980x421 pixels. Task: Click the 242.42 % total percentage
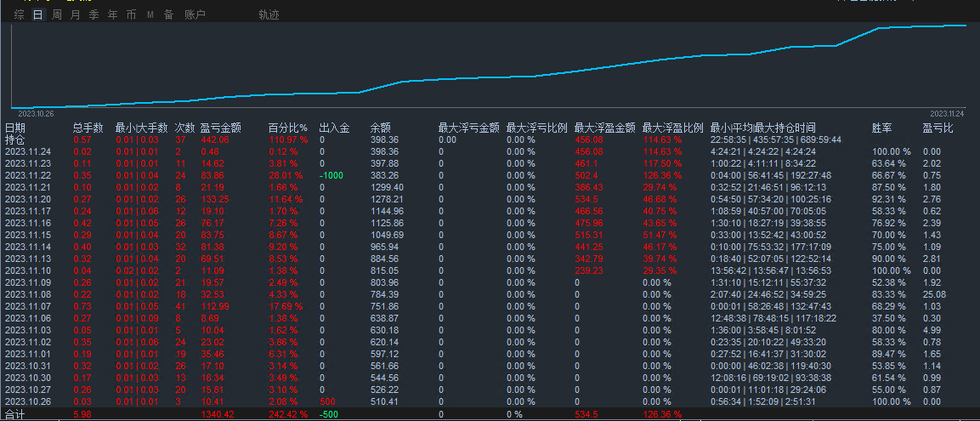[288, 414]
